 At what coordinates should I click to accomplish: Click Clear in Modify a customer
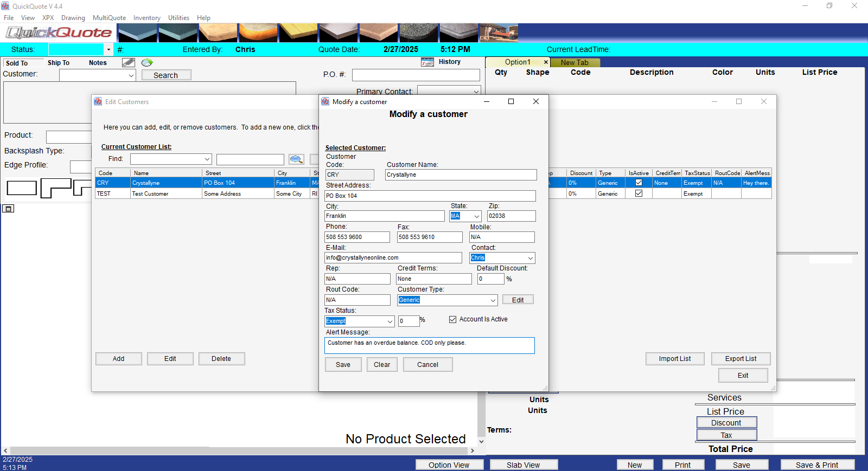pyautogui.click(x=382, y=365)
